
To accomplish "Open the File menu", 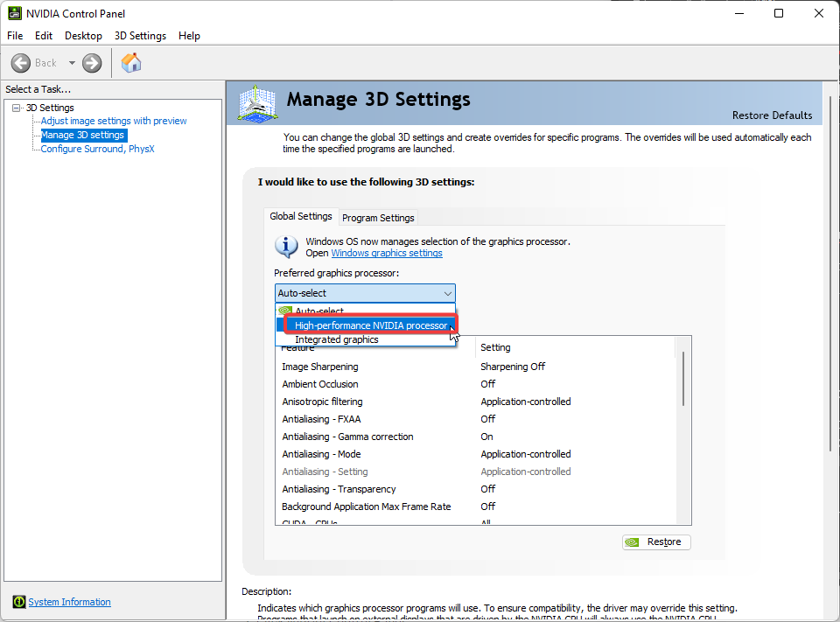I will [15, 36].
